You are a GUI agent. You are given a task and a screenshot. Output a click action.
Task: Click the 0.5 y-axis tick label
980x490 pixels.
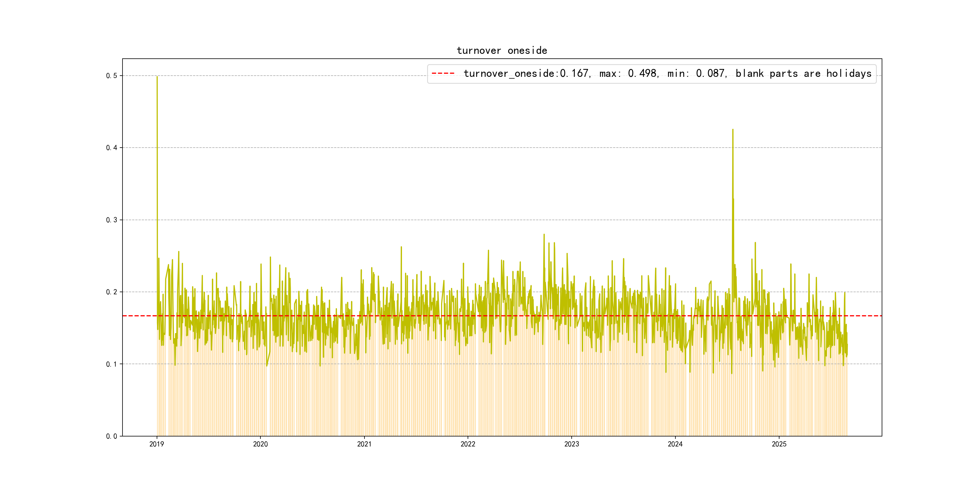click(x=112, y=76)
